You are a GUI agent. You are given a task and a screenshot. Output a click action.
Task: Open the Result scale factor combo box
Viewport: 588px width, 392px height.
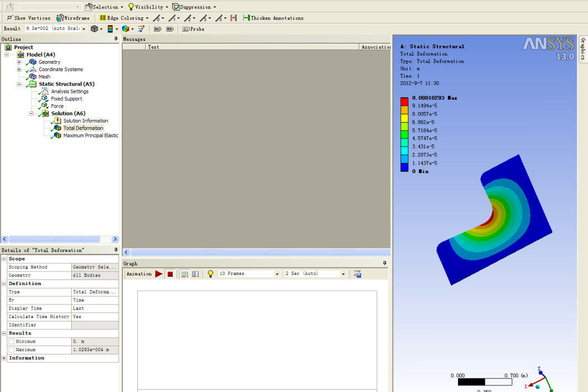[56, 29]
